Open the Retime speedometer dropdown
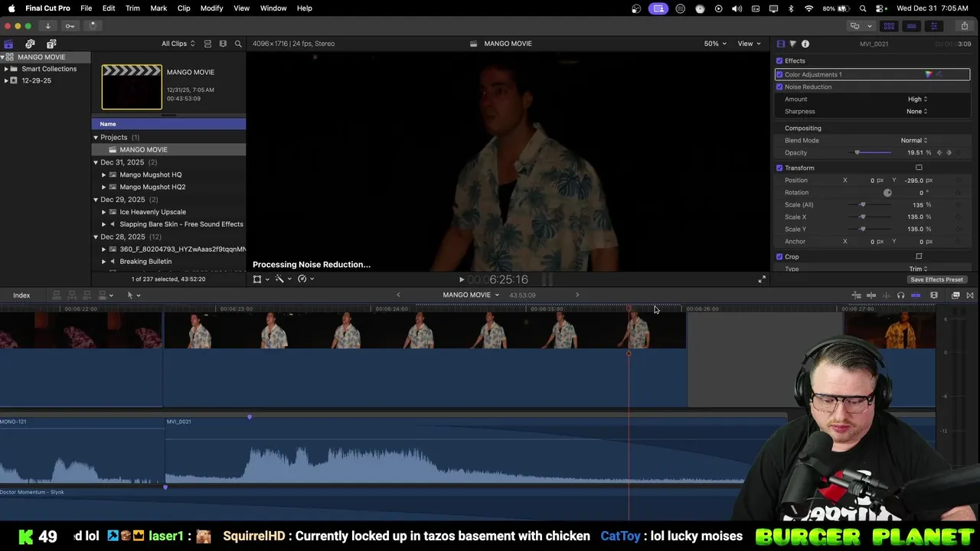The width and height of the screenshot is (980, 551). (305, 279)
